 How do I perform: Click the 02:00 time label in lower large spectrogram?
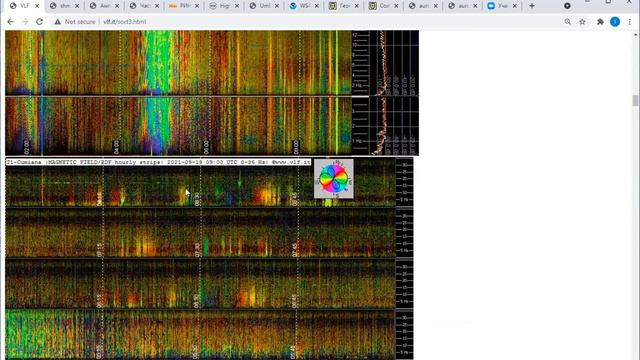(x=27, y=147)
